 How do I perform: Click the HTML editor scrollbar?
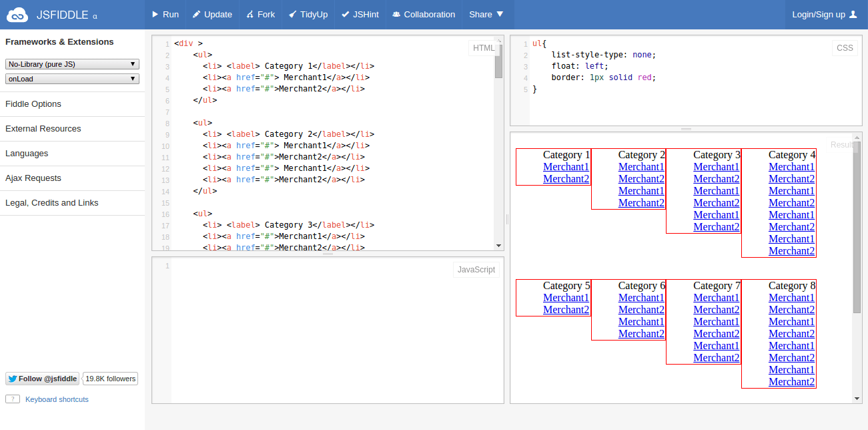pyautogui.click(x=499, y=73)
